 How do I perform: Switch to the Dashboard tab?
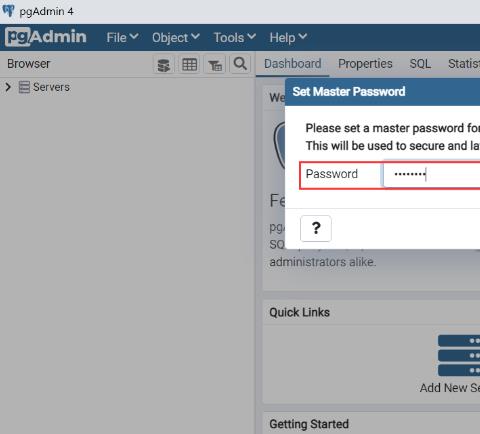click(293, 64)
